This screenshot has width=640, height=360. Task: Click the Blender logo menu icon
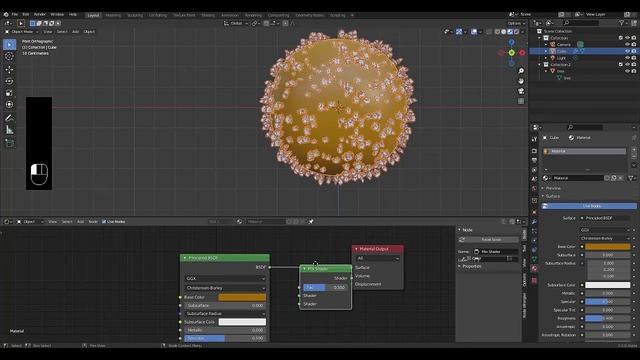[x=6, y=14]
